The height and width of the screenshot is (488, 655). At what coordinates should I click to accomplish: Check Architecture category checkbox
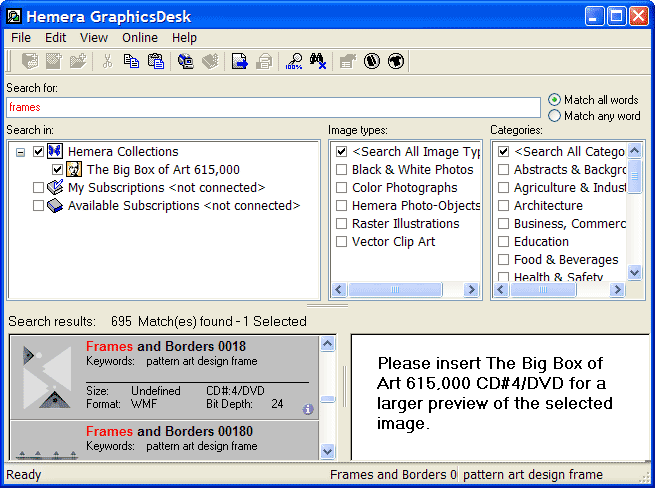point(504,205)
